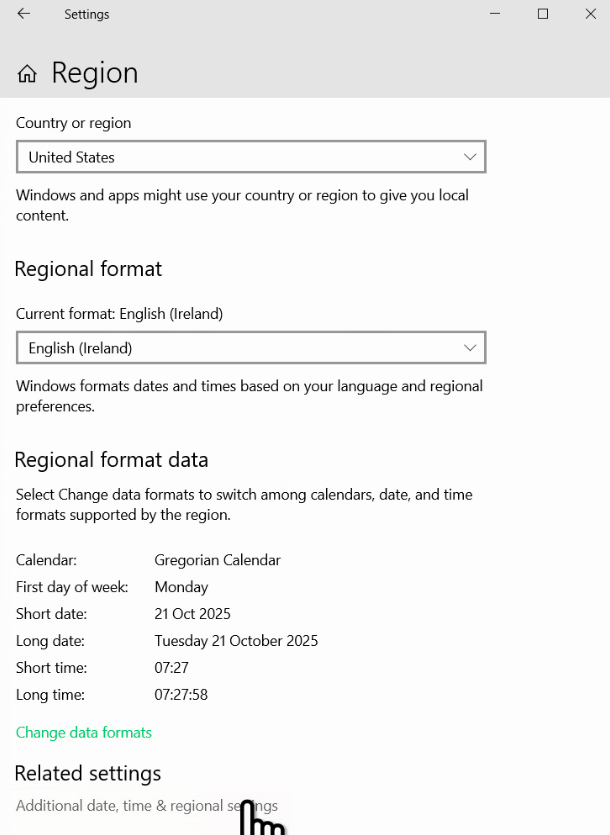Image resolution: width=610 pixels, height=835 pixels.
Task: Click the Long time value 07:27:58
Action: [x=181, y=694]
